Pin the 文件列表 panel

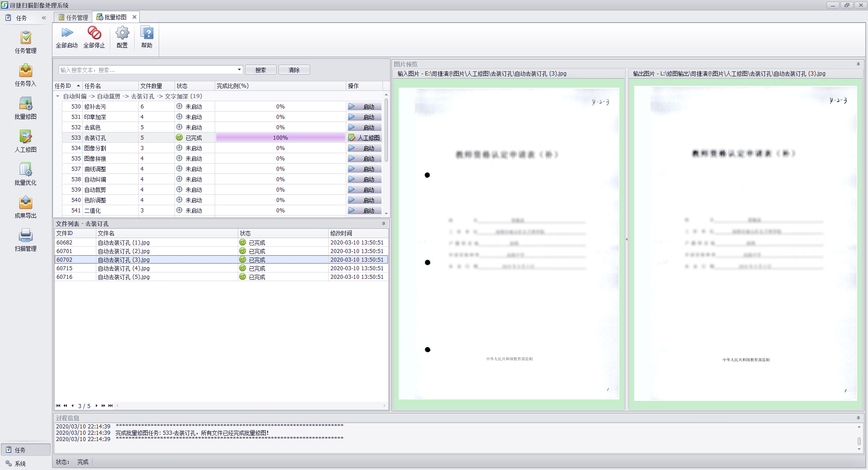[x=383, y=224]
